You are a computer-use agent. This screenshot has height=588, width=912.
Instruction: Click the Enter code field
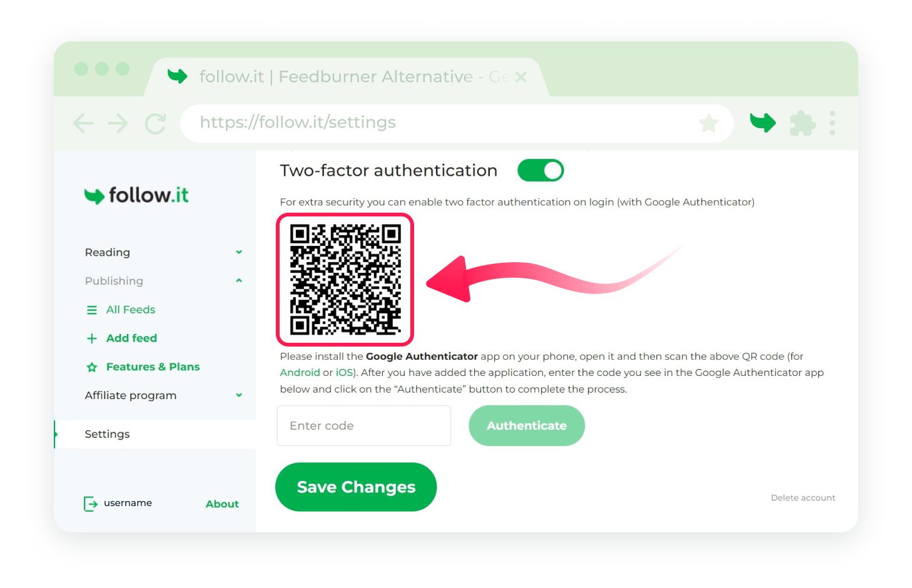(x=364, y=425)
